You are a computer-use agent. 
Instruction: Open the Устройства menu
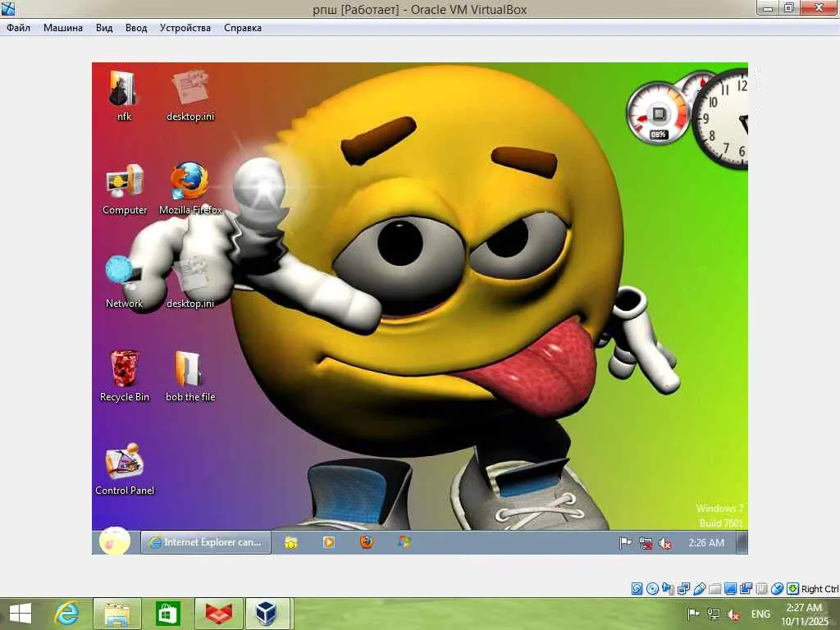(185, 28)
